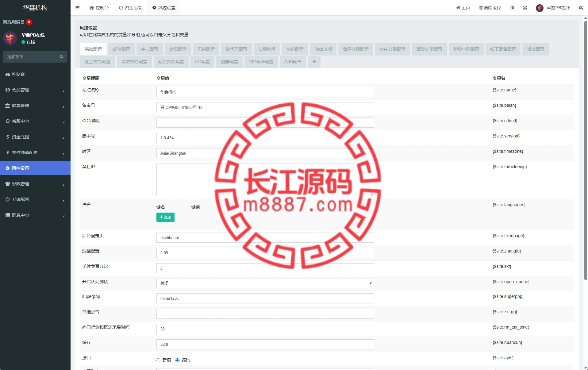Viewport: 588px width, 370px height.
Task: Open the 战略配售 tab
Action: pyautogui.click(x=293, y=62)
